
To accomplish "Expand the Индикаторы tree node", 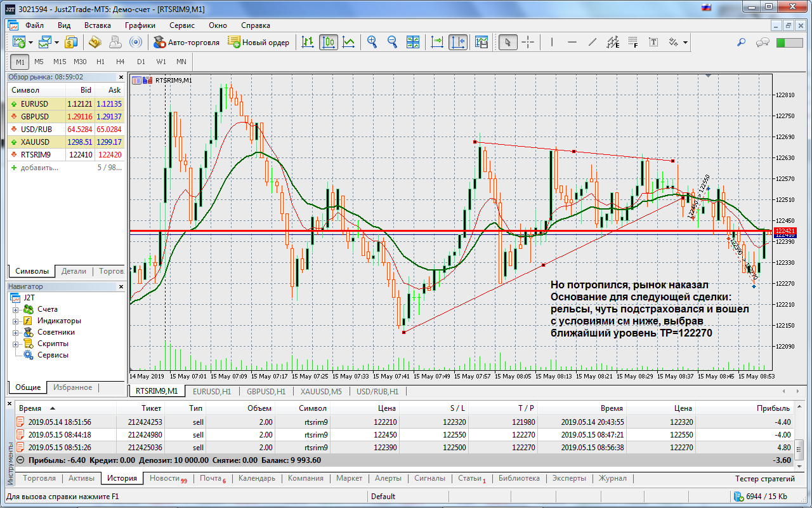I will coord(15,321).
